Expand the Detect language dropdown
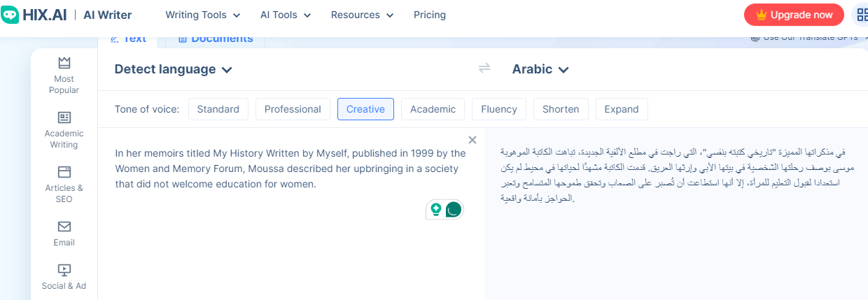The height and width of the screenshot is (300, 868). [173, 69]
